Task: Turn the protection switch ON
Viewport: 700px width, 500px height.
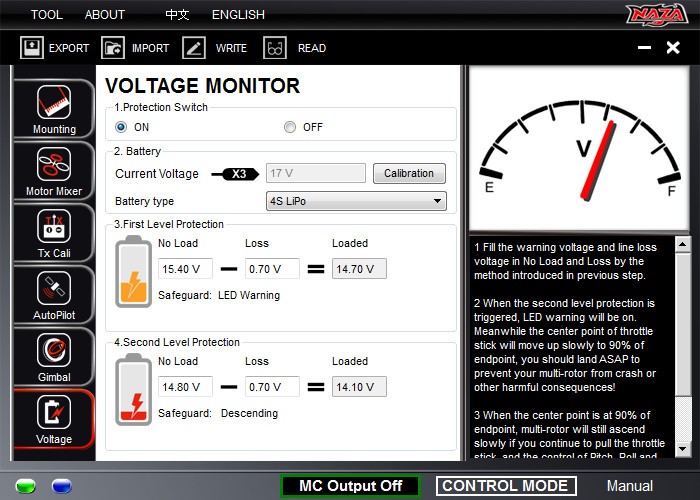Action: coord(122,127)
